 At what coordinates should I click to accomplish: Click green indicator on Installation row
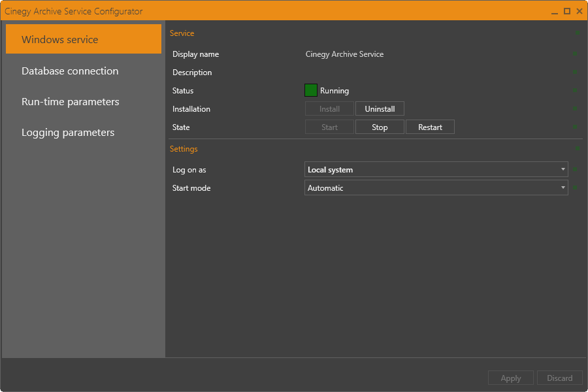pos(575,109)
